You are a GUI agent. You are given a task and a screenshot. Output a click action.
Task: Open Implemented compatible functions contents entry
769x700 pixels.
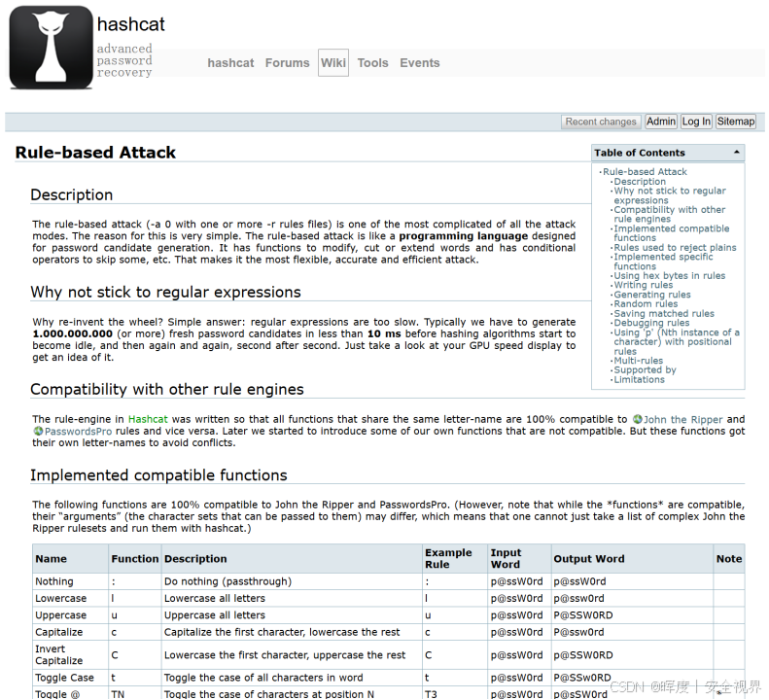click(x=672, y=233)
